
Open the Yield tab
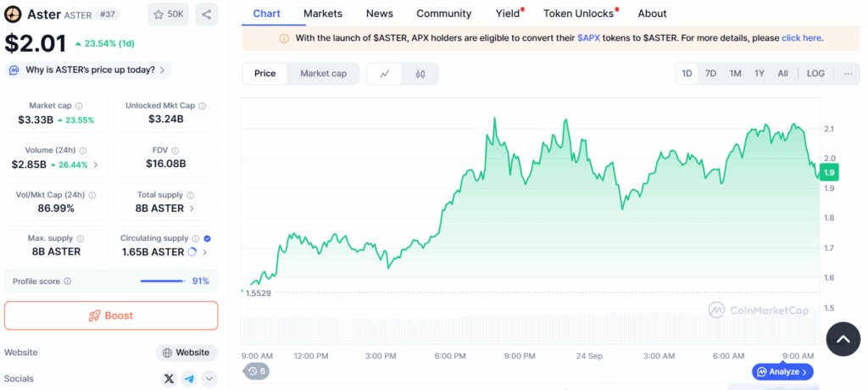tap(508, 14)
